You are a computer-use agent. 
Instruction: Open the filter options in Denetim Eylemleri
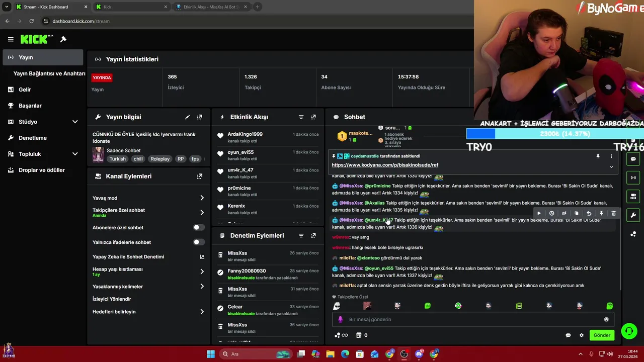pyautogui.click(x=301, y=236)
